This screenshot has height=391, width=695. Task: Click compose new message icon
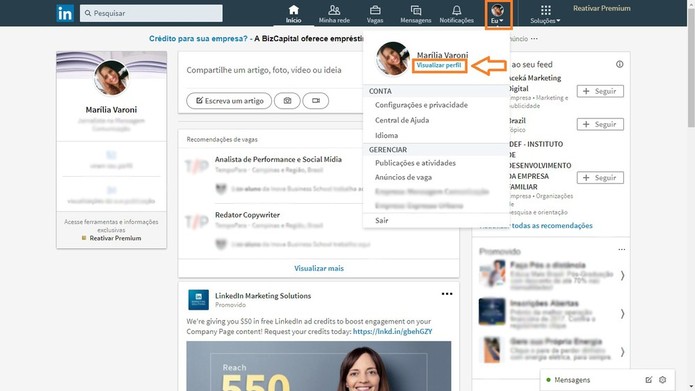[x=648, y=380]
